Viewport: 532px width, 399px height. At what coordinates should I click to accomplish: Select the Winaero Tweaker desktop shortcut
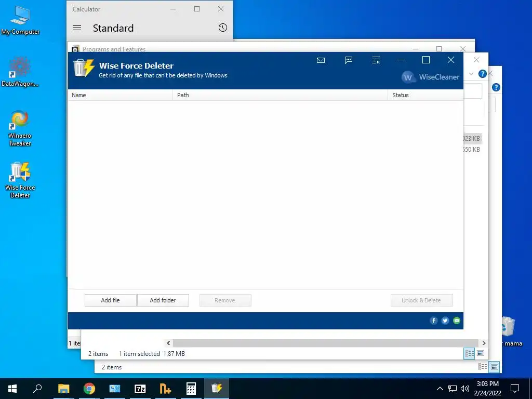pyautogui.click(x=20, y=128)
